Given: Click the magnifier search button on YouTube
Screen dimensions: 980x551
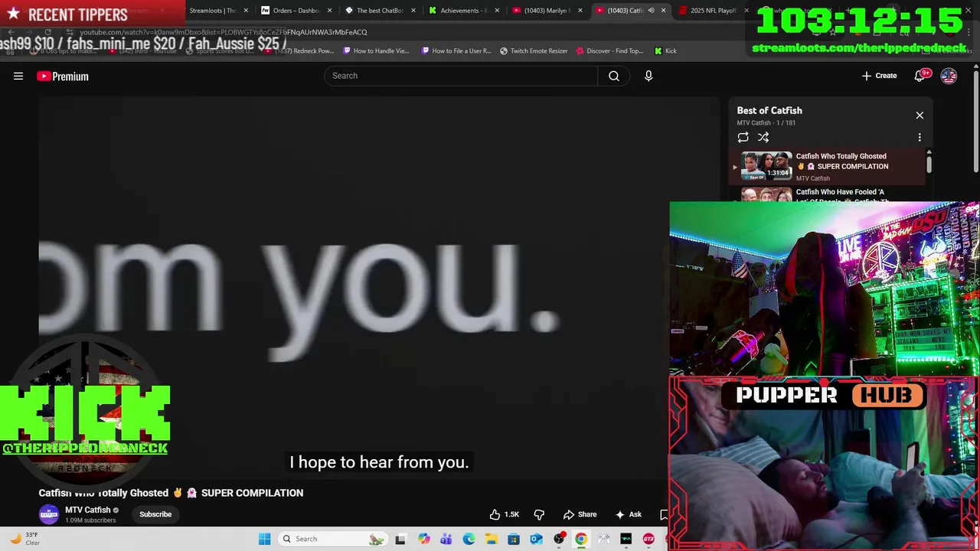Looking at the screenshot, I should (614, 76).
